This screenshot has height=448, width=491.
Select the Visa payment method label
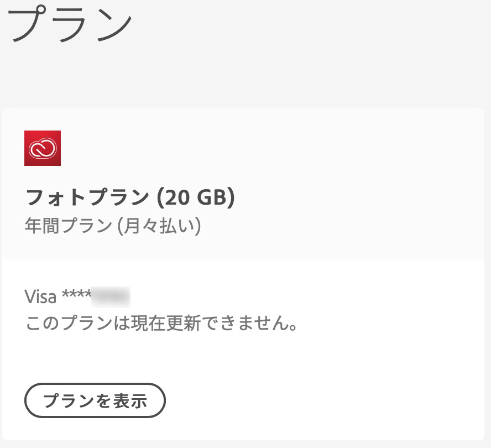point(40,296)
